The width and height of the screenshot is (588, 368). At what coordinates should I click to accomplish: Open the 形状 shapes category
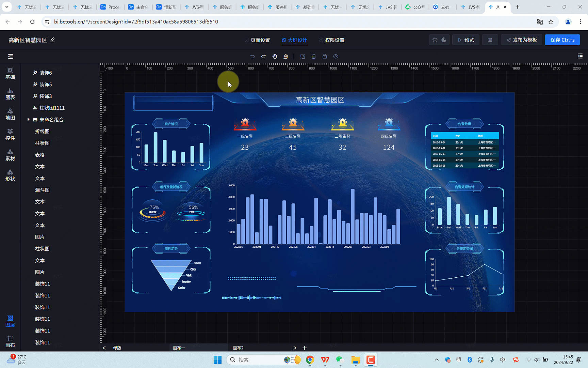click(10, 175)
